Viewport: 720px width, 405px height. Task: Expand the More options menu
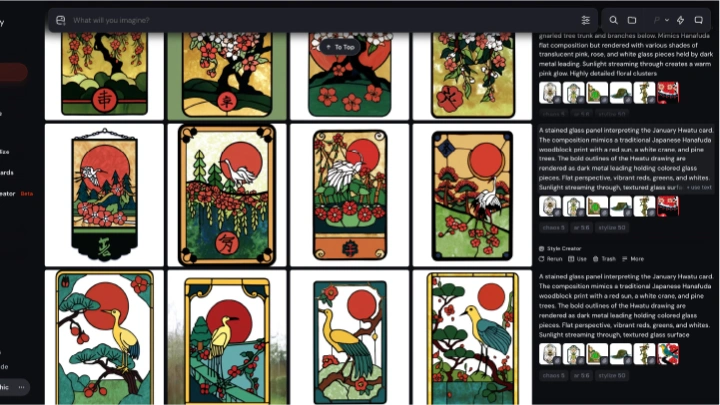coord(633,259)
